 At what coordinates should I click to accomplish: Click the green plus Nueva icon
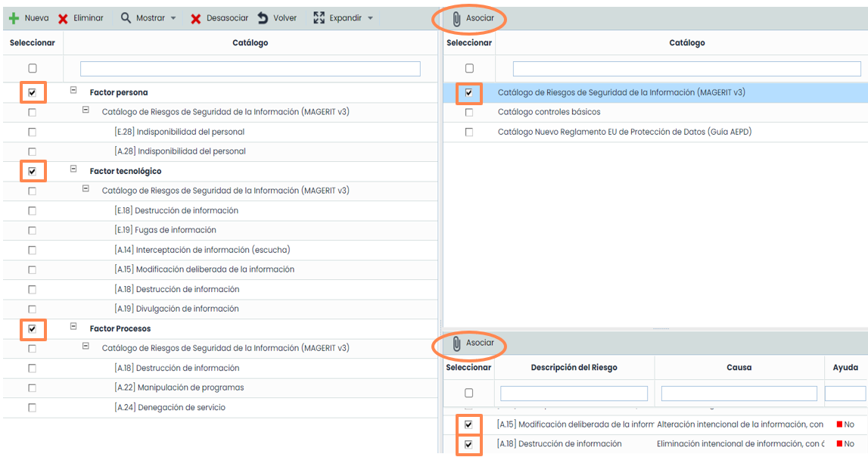click(x=14, y=18)
